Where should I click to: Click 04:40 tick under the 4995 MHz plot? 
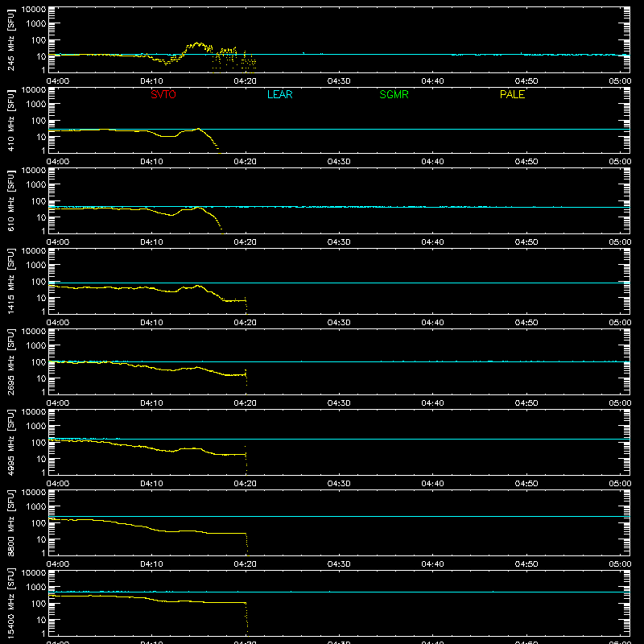tap(432, 484)
